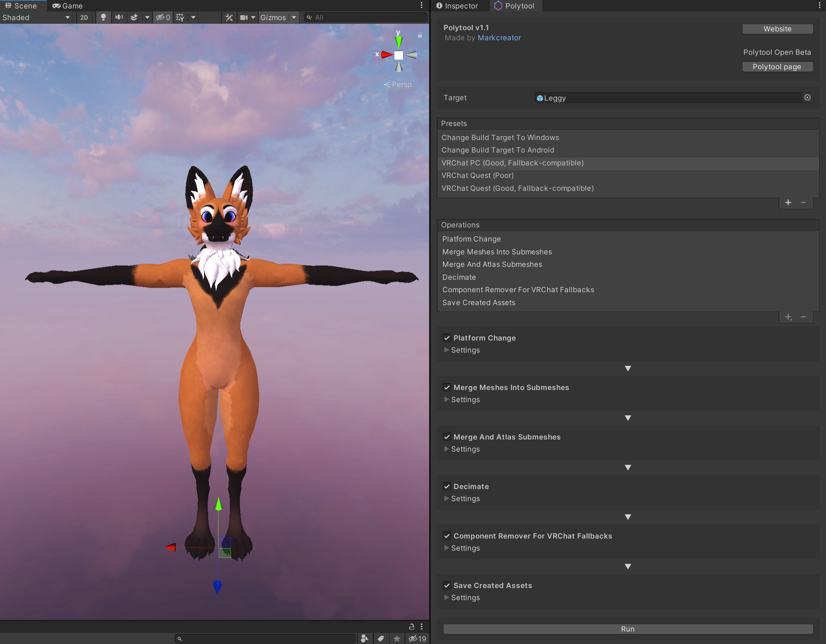Switch to the Game tab
Viewport: 826px width, 644px height.
68,6
